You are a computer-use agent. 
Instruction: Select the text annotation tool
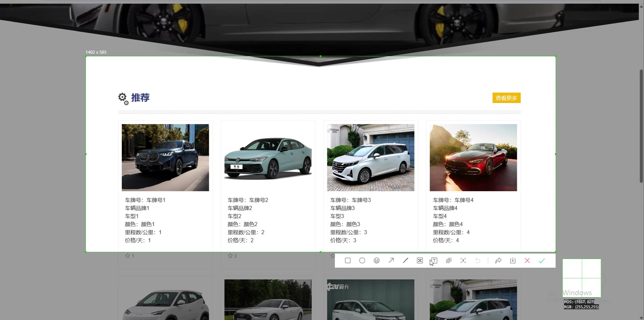(x=434, y=261)
